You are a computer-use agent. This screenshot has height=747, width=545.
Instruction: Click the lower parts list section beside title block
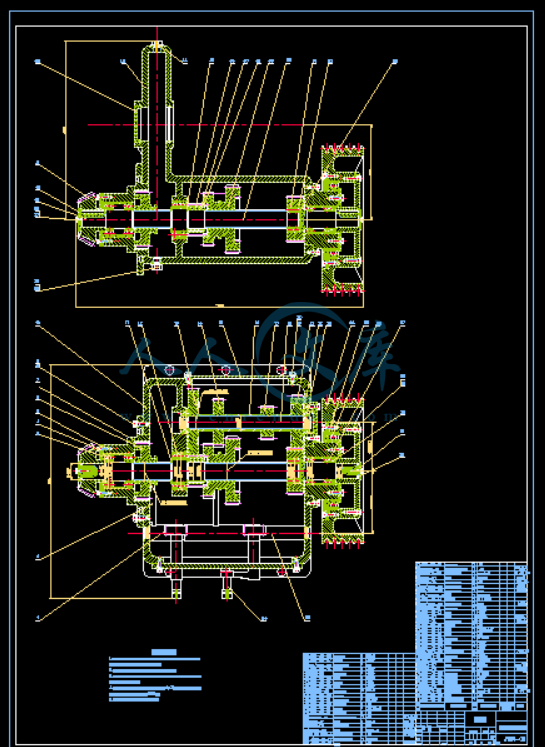click(x=359, y=698)
